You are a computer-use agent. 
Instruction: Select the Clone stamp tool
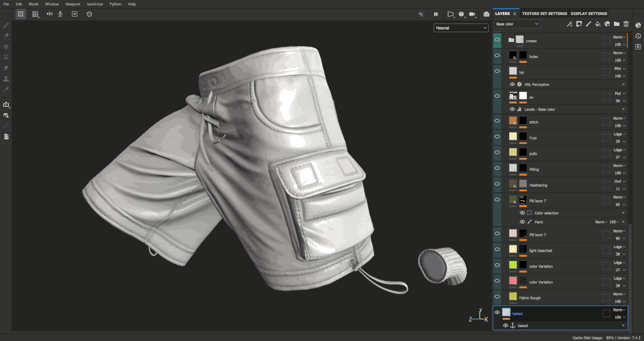[6, 79]
